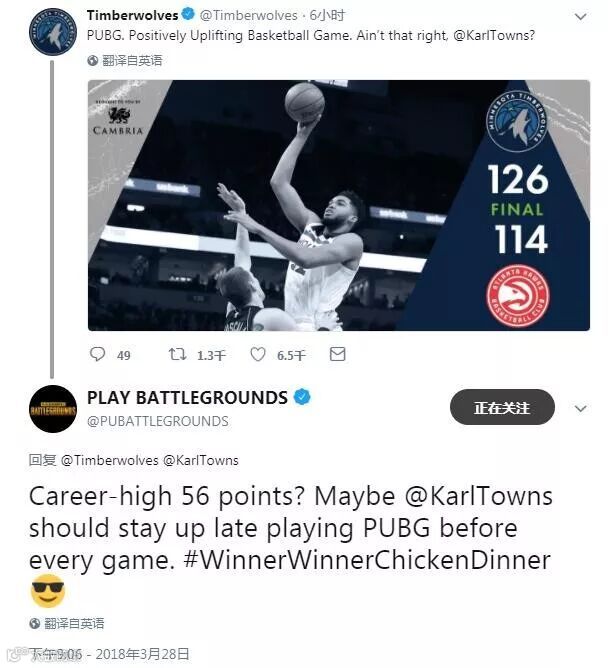Expand Timberwolves tweet options chevron
This screenshot has width=608, height=668.
click(x=580, y=17)
